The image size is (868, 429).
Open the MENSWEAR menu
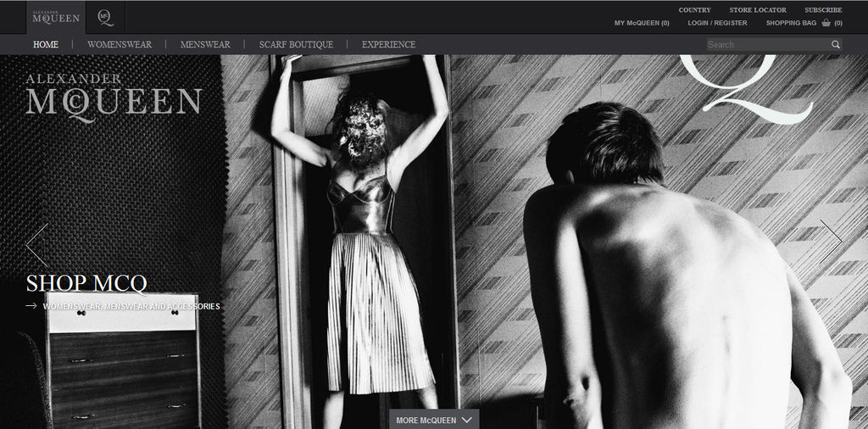tap(205, 44)
